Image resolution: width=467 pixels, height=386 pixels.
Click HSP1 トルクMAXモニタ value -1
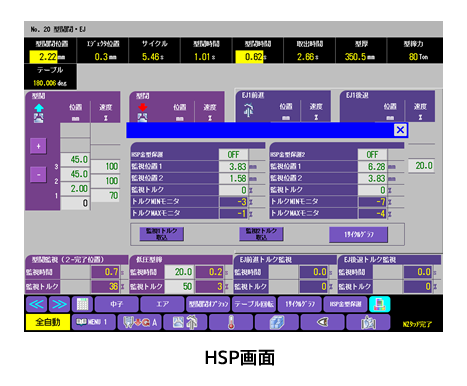233,213
